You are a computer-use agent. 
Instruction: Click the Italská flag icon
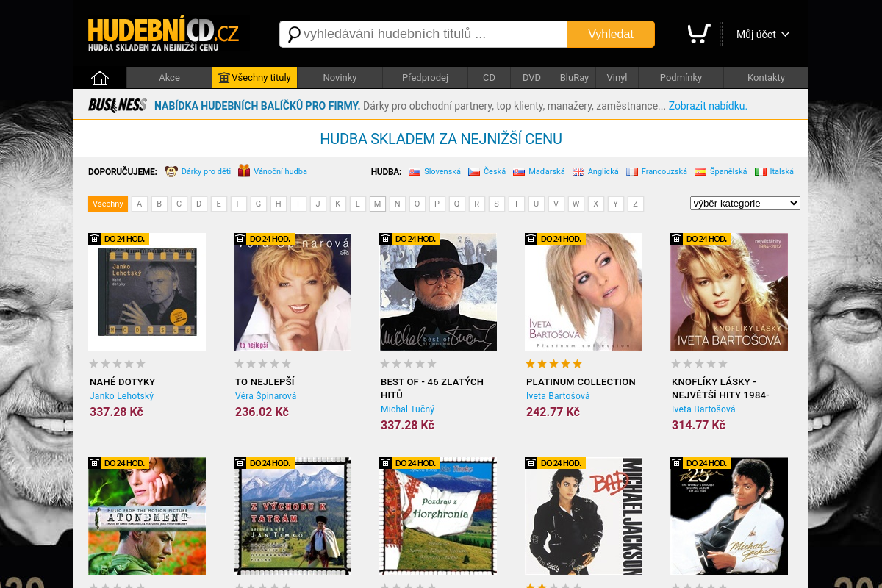761,171
